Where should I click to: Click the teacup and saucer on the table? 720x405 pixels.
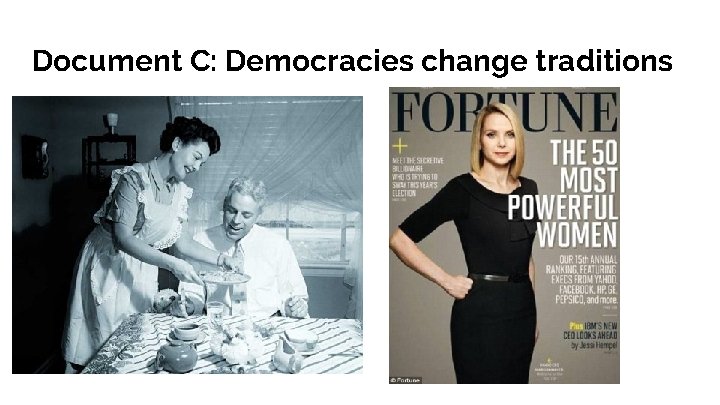(186, 333)
